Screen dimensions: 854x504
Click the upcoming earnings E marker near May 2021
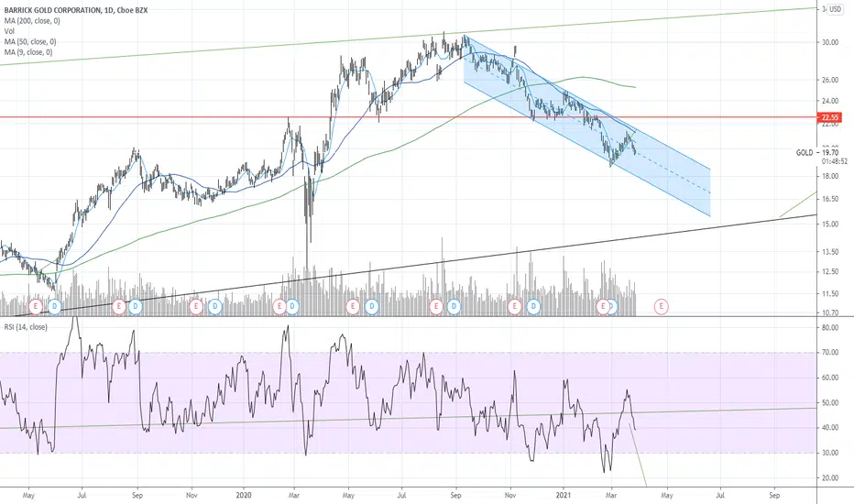662,307
